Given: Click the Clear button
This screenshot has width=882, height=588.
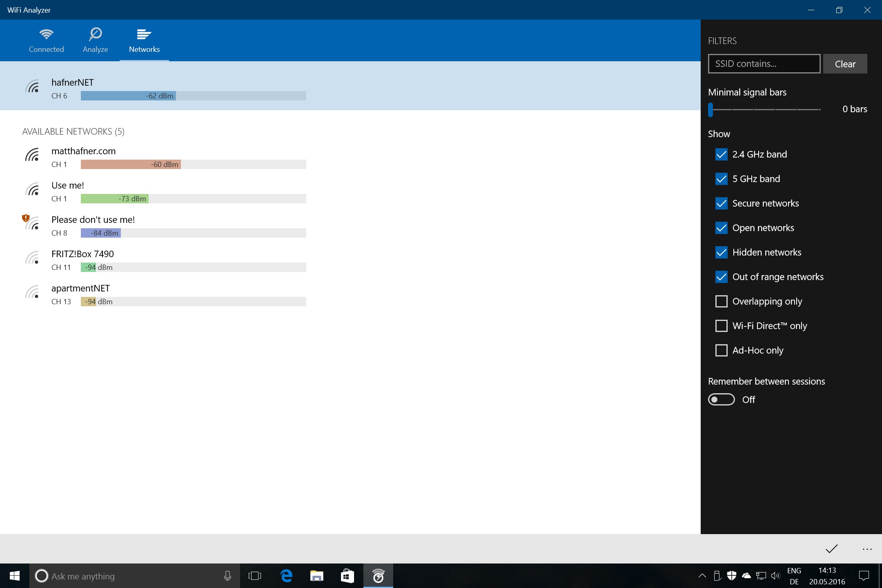Looking at the screenshot, I should point(844,64).
